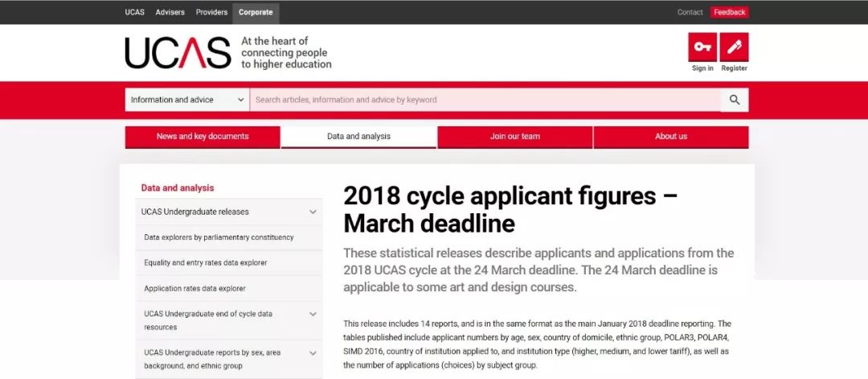Open UCAS Undergraduate end of cycle data resources
The height and width of the screenshot is (379, 868).
pyautogui.click(x=208, y=320)
